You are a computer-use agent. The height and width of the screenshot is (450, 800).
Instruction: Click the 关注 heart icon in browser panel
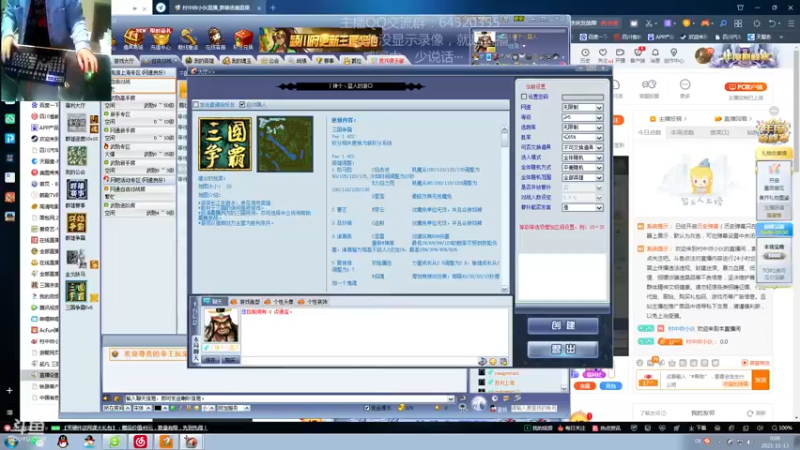click(x=603, y=55)
